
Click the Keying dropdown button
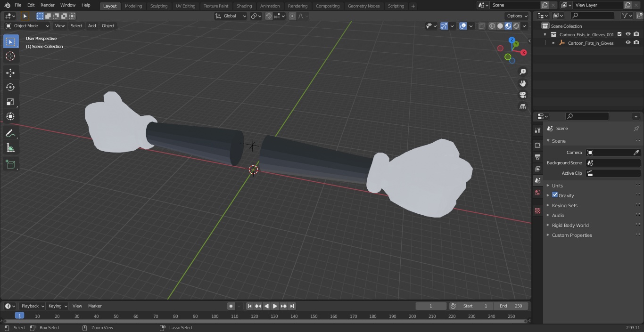click(x=58, y=306)
